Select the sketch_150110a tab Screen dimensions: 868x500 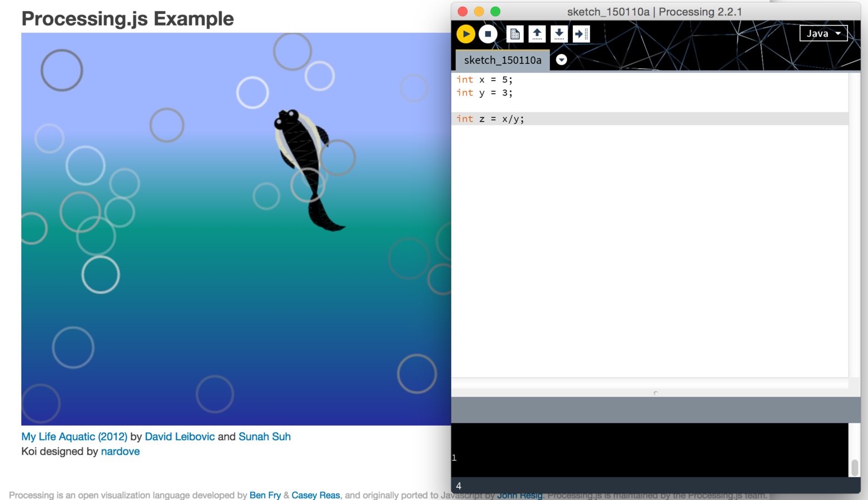point(503,60)
